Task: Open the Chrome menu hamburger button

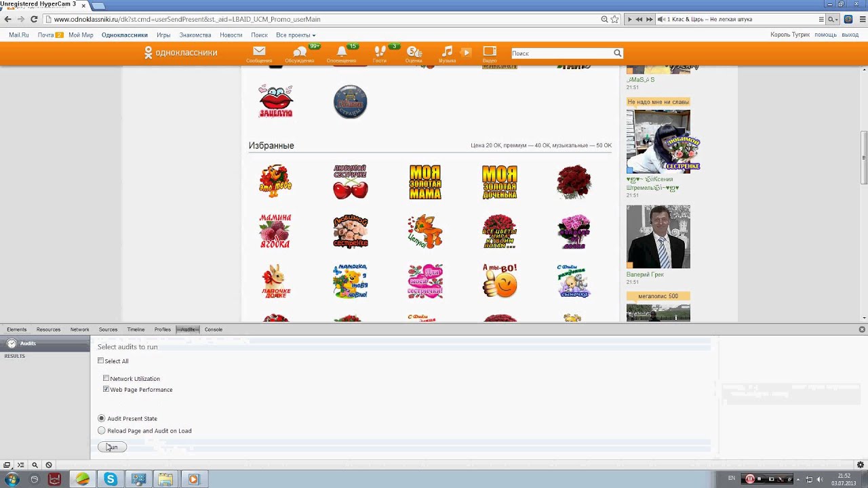Action: pos(862,19)
